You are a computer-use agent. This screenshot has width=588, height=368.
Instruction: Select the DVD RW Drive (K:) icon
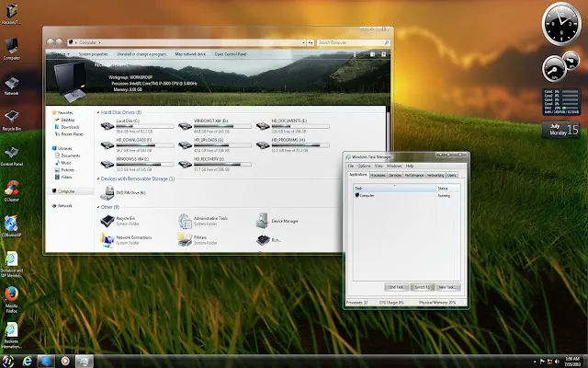pos(107,192)
